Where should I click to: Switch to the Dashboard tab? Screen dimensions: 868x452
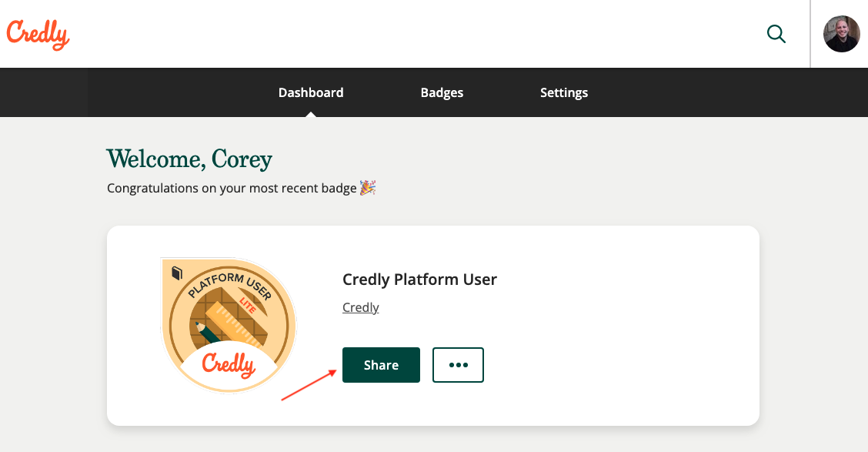[311, 92]
